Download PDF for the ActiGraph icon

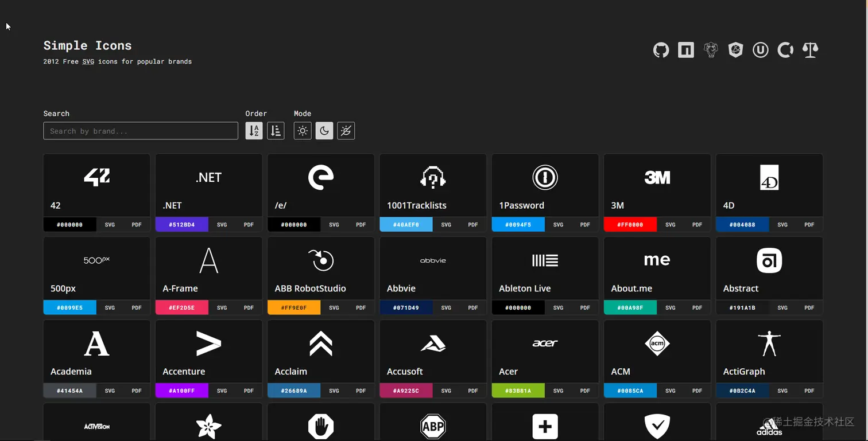pyautogui.click(x=809, y=391)
